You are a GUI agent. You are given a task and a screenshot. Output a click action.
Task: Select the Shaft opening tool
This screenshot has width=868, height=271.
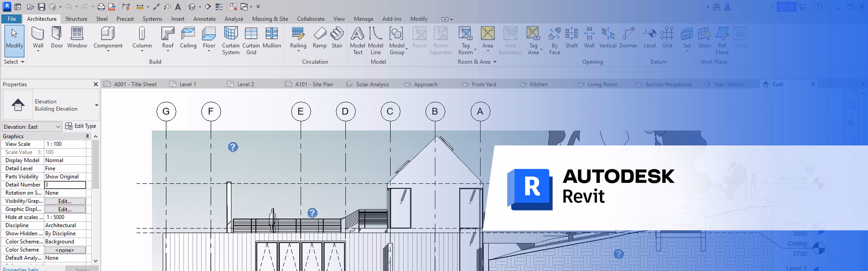[x=571, y=37]
